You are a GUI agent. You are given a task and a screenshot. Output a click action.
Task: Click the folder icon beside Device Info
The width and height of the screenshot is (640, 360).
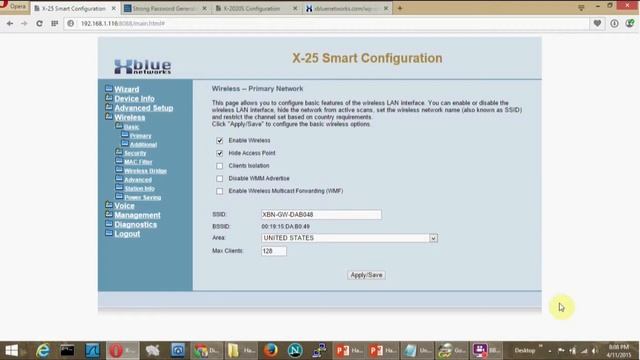pos(109,98)
